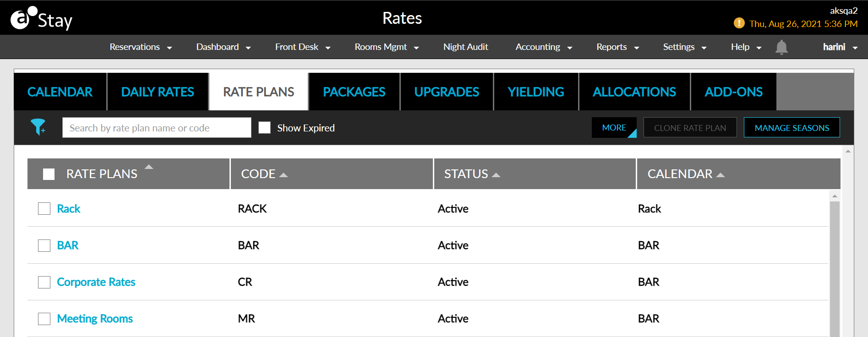Viewport: 868px width, 337px height.
Task: Click the orange warning alert icon
Action: click(739, 23)
